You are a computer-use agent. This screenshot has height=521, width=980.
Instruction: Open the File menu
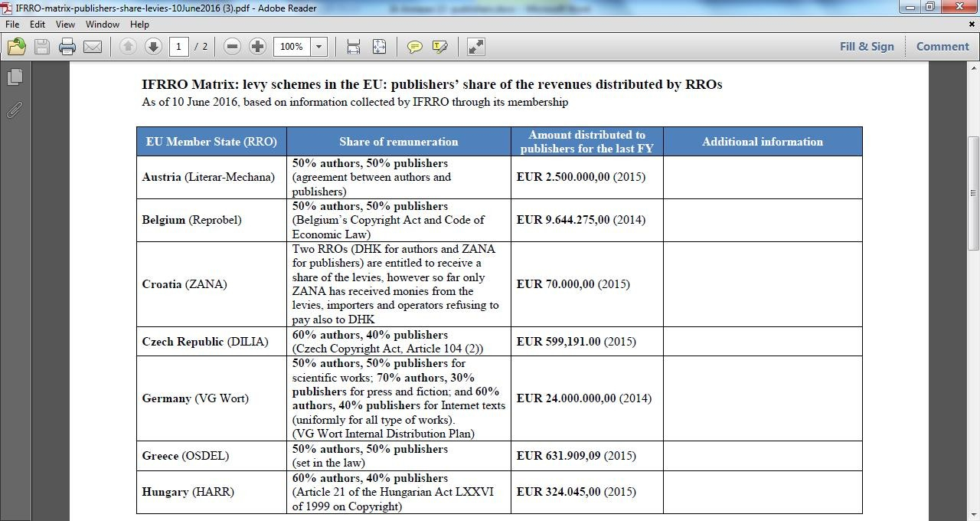point(12,25)
